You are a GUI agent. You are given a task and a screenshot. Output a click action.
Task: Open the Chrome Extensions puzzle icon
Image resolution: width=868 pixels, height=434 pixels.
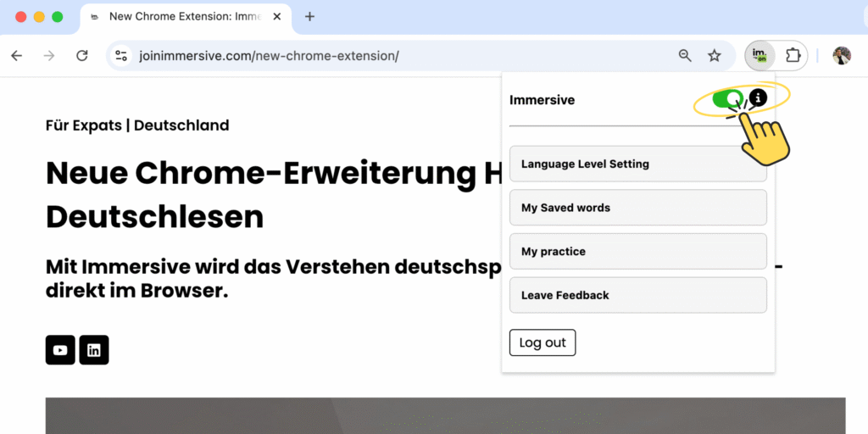[x=793, y=56]
